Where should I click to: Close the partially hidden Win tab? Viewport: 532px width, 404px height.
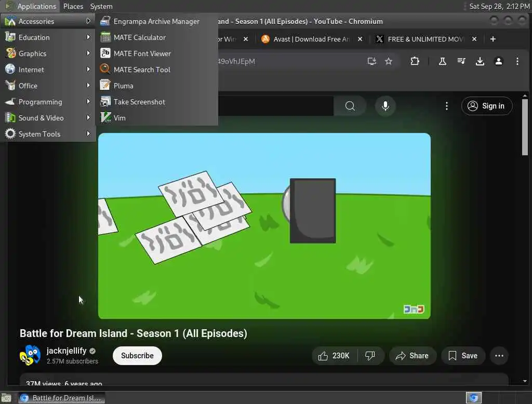pyautogui.click(x=246, y=39)
